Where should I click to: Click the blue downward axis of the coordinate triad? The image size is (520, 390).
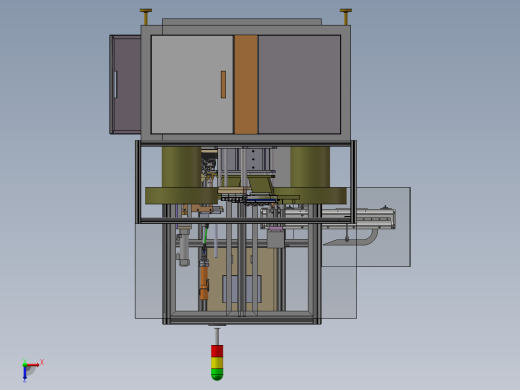tap(25, 373)
